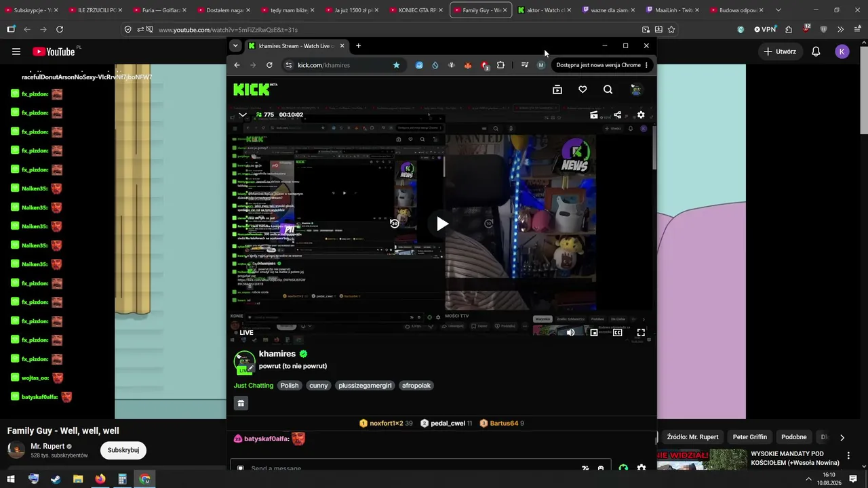The image size is (868, 488).
Task: View site information icon for kick.com
Action: tap(288, 65)
